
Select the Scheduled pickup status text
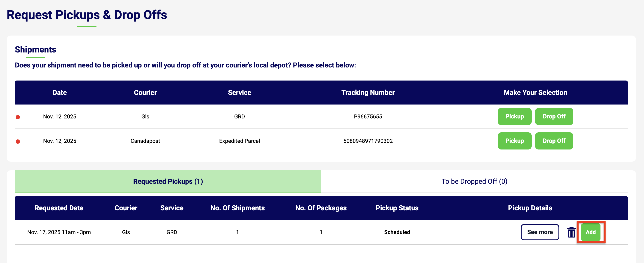(397, 232)
